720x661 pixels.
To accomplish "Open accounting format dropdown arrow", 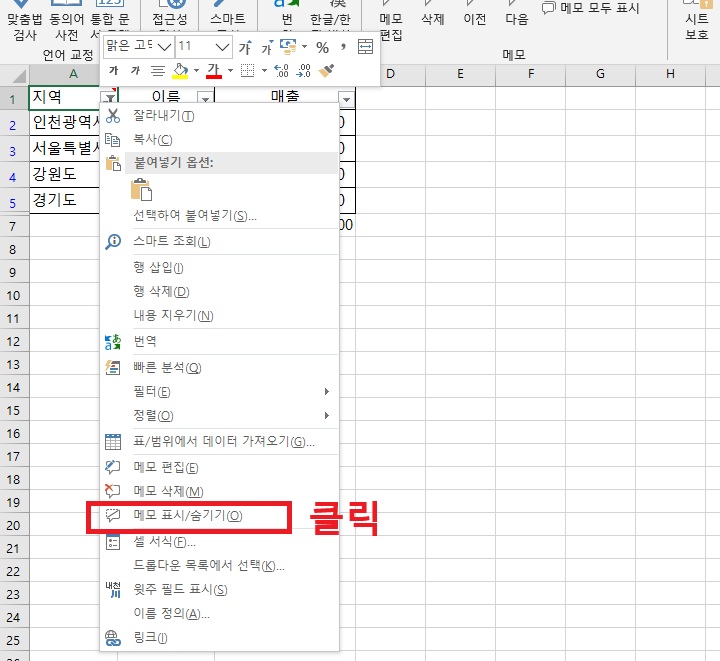I will (x=304, y=46).
